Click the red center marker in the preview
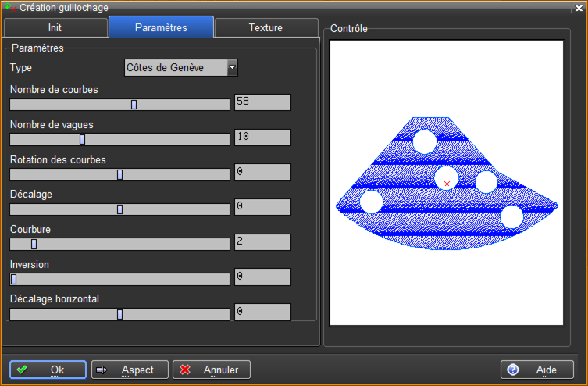 pyautogui.click(x=447, y=184)
